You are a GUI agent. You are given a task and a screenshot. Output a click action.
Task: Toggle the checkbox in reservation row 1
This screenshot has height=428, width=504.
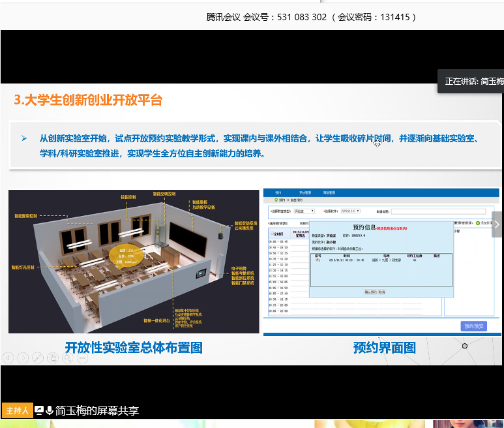coord(318,260)
